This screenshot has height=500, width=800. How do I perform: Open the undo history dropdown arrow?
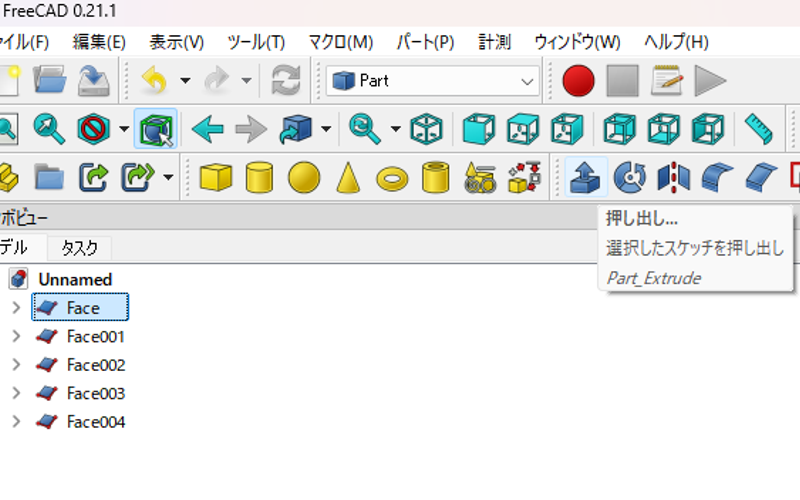(185, 80)
